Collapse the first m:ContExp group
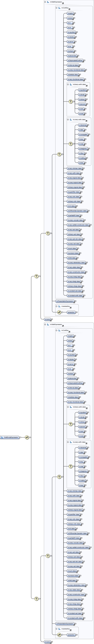The height and width of the screenshot is (644, 94). [57, 8]
